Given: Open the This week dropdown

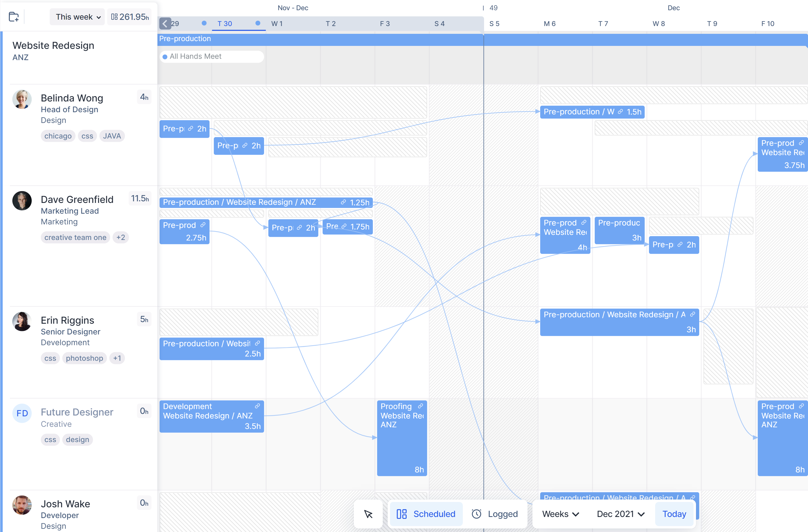Looking at the screenshot, I should (x=77, y=17).
